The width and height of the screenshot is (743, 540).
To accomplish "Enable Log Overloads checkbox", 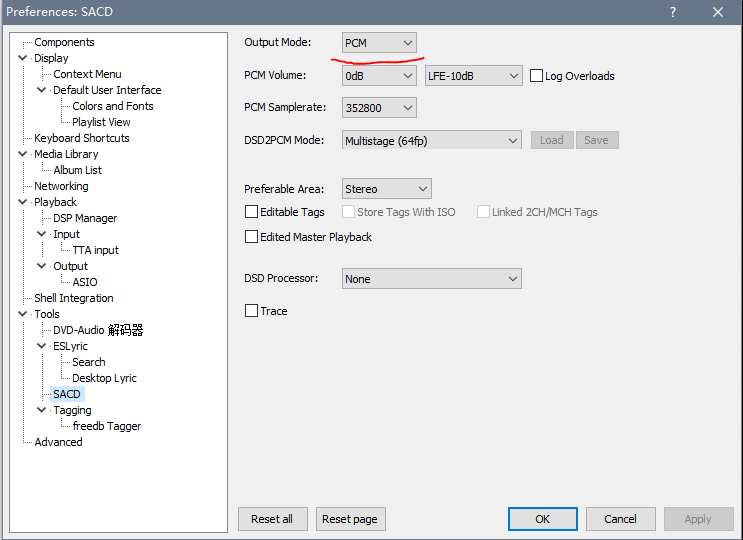I will pyautogui.click(x=537, y=76).
